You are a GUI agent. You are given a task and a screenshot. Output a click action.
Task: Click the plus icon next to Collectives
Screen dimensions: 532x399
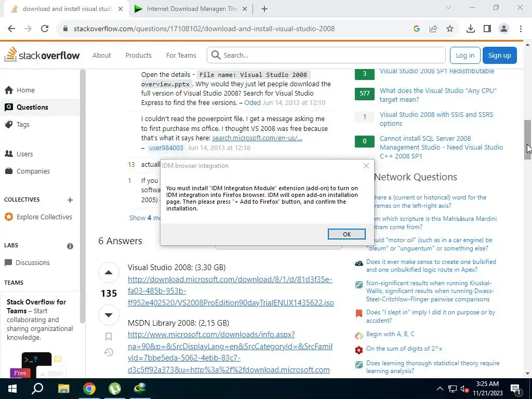70,200
